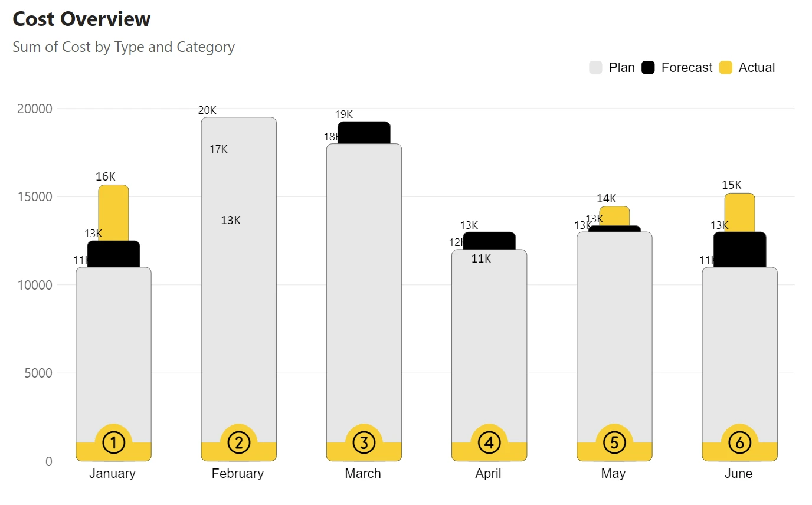Click the circled number 6 icon
The image size is (812, 505).
[739, 442]
